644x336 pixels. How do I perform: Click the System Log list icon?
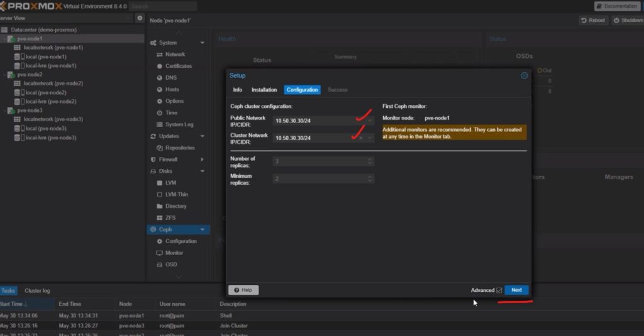159,124
